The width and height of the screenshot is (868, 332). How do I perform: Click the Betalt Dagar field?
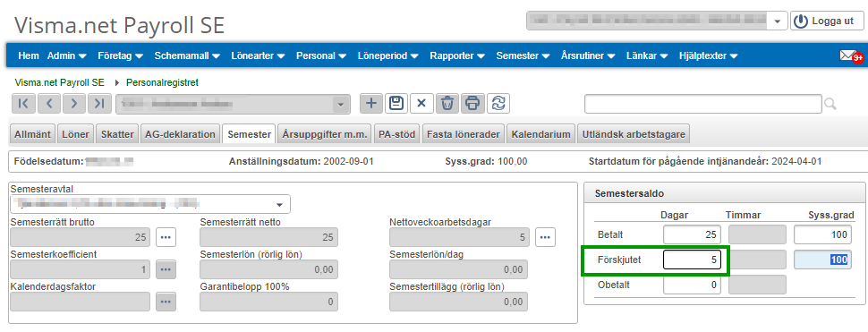pyautogui.click(x=692, y=234)
